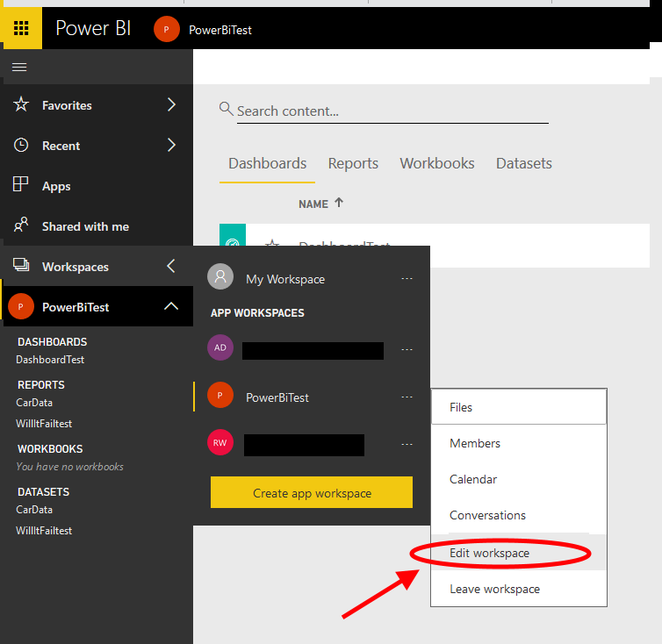Expand the Recent chevron
662x644 pixels.
point(171,145)
